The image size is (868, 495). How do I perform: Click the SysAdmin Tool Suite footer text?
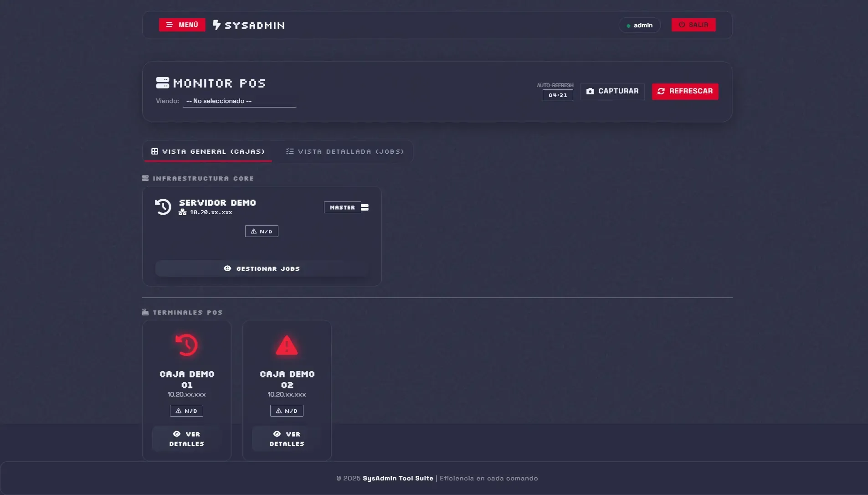(x=398, y=478)
